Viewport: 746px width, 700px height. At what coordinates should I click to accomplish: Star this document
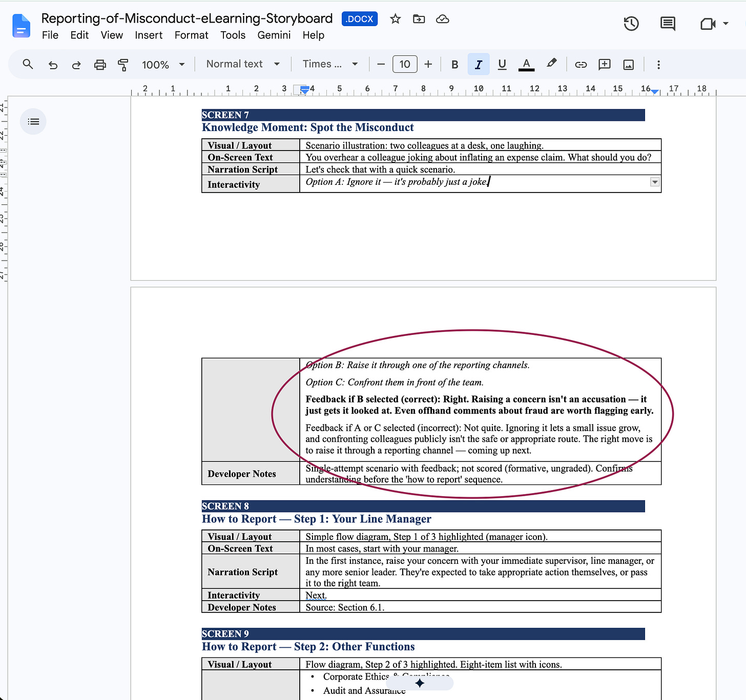click(395, 19)
